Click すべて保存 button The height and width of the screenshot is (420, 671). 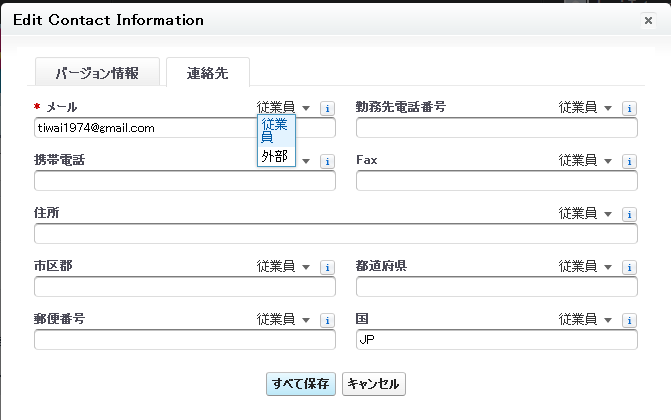click(x=301, y=384)
